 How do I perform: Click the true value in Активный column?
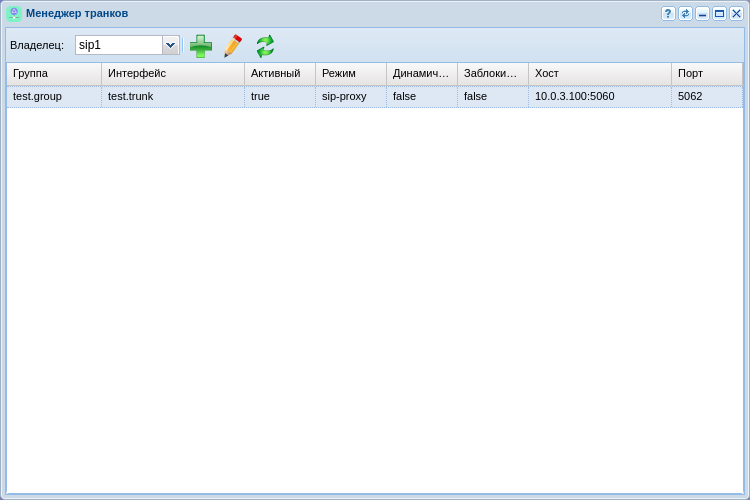coord(280,97)
